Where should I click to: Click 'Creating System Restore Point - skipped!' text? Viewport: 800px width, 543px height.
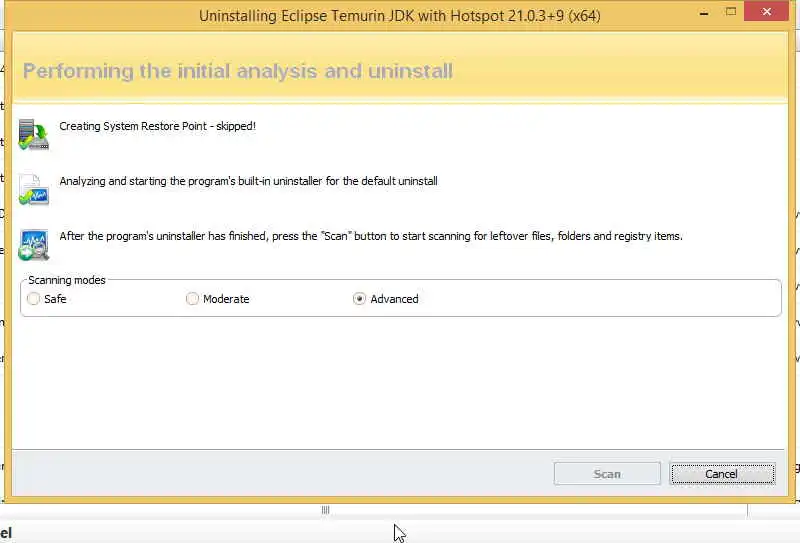coord(158,126)
